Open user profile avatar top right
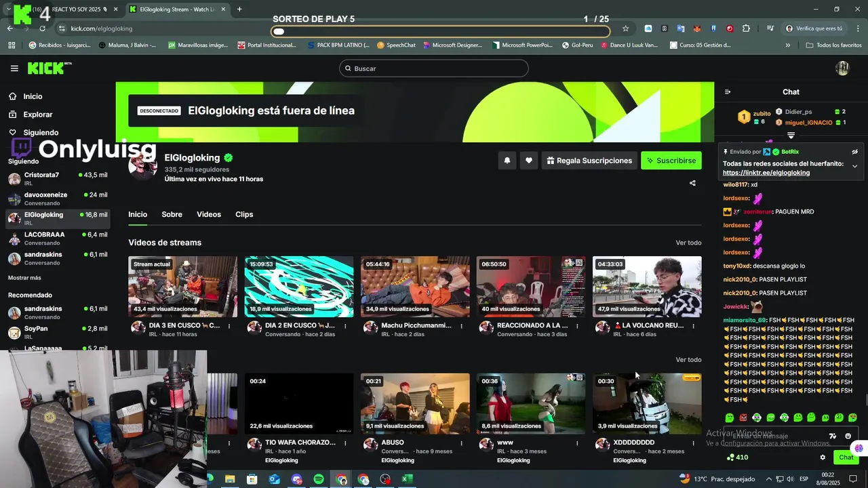Viewport: 868px width, 488px height. click(842, 68)
